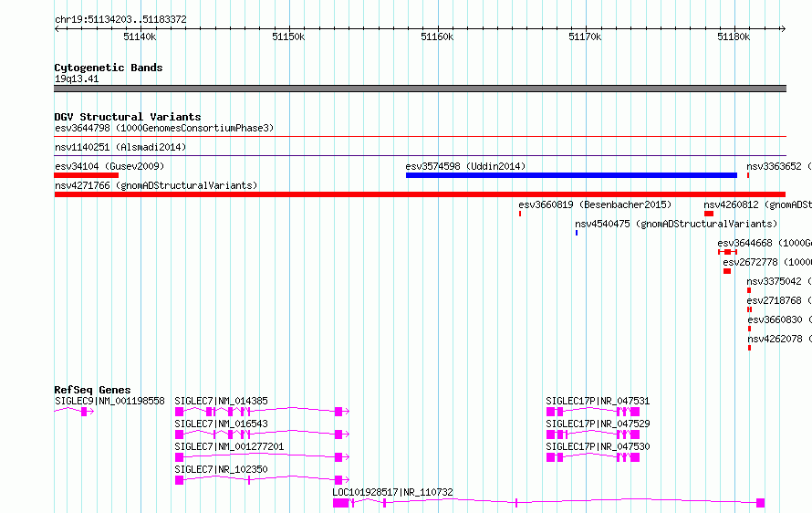Viewport: 812px width, 513px height.
Task: Click the SIGLEC7 NM_016543 gene model
Action: [262, 434]
